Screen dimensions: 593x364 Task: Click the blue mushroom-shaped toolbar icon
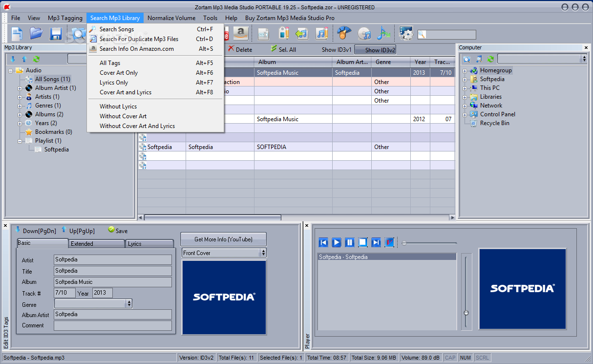[x=344, y=33]
